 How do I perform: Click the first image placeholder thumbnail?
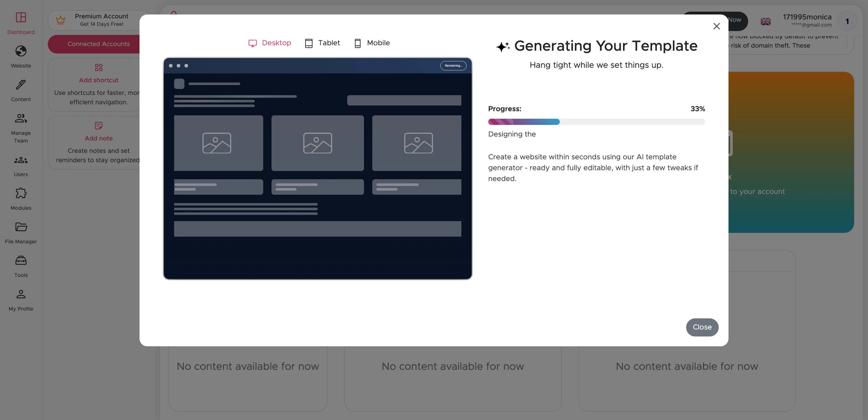point(218,143)
